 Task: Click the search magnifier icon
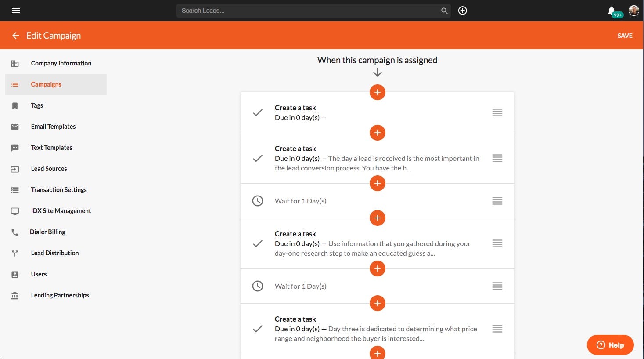tap(444, 11)
